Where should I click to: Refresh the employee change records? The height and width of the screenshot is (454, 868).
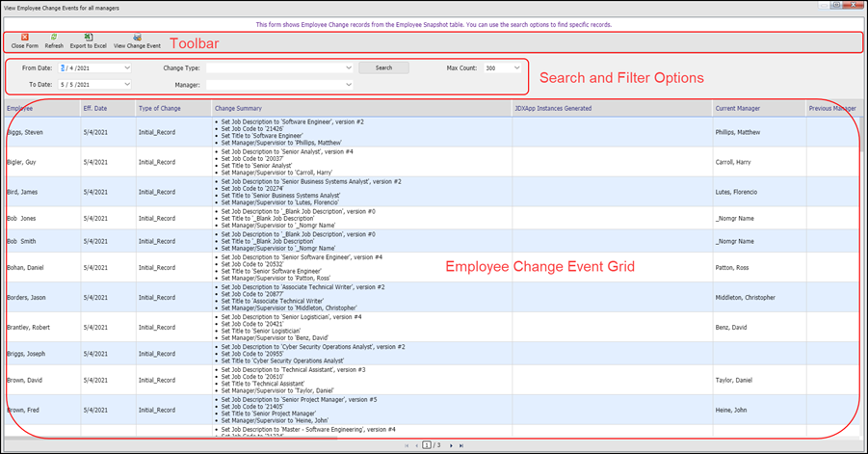pyautogui.click(x=54, y=38)
